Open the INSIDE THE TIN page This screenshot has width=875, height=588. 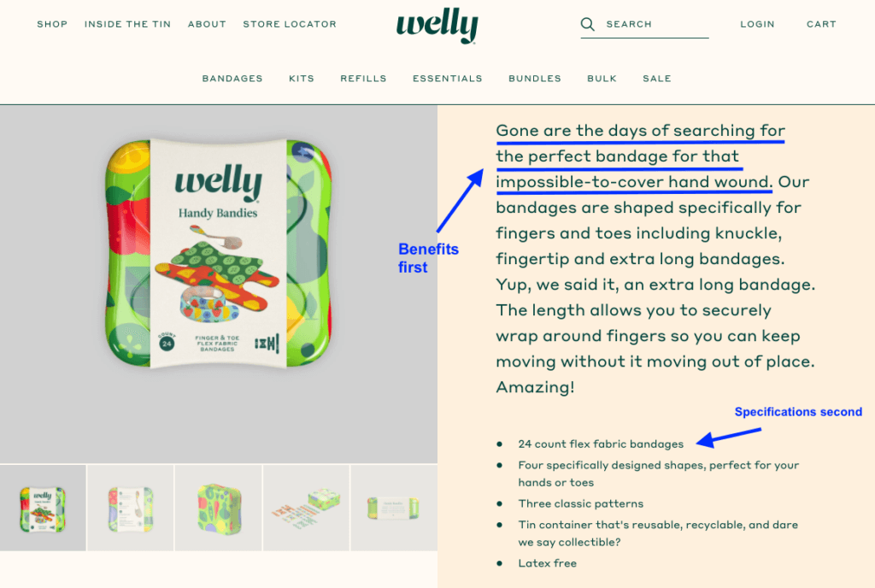(x=127, y=24)
